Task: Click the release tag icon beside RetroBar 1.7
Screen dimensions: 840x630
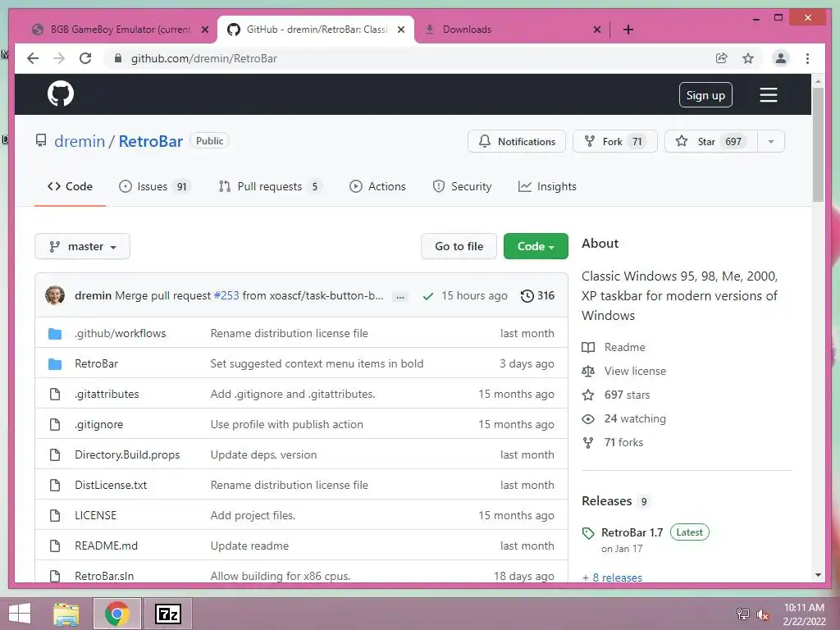Action: click(x=588, y=533)
